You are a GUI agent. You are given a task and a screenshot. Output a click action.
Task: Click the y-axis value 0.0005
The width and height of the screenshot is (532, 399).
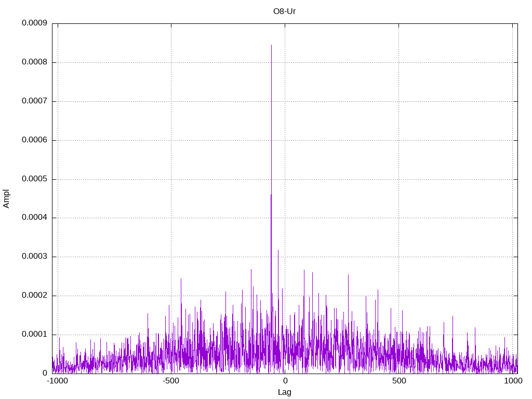pyautogui.click(x=35, y=179)
